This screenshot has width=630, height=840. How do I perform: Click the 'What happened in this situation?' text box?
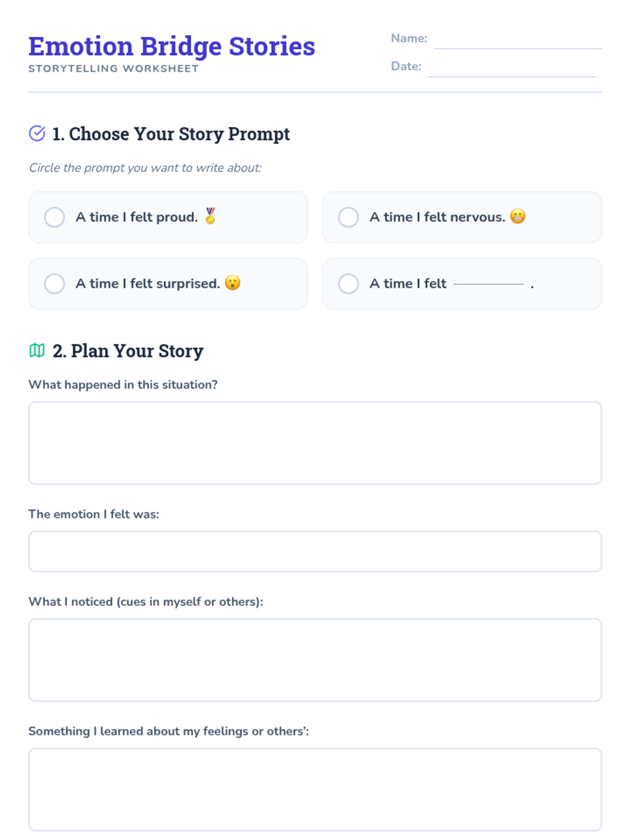[x=315, y=443]
